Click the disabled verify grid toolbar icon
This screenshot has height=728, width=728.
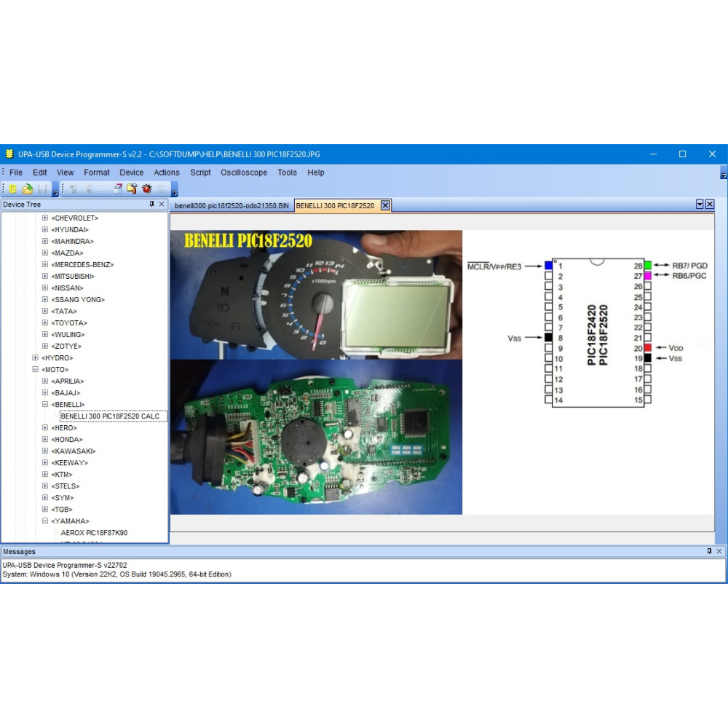tap(102, 189)
